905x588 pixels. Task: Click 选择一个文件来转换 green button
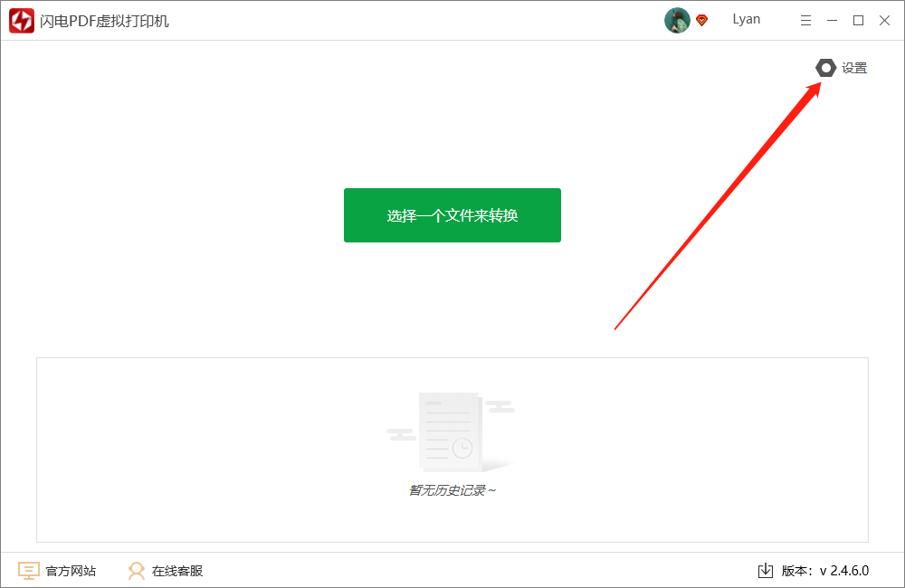point(452,215)
